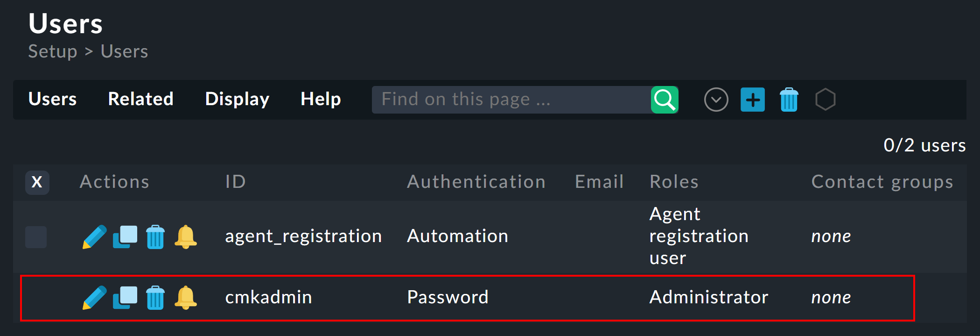Select the cmkadmin row checkbox

coord(36,298)
